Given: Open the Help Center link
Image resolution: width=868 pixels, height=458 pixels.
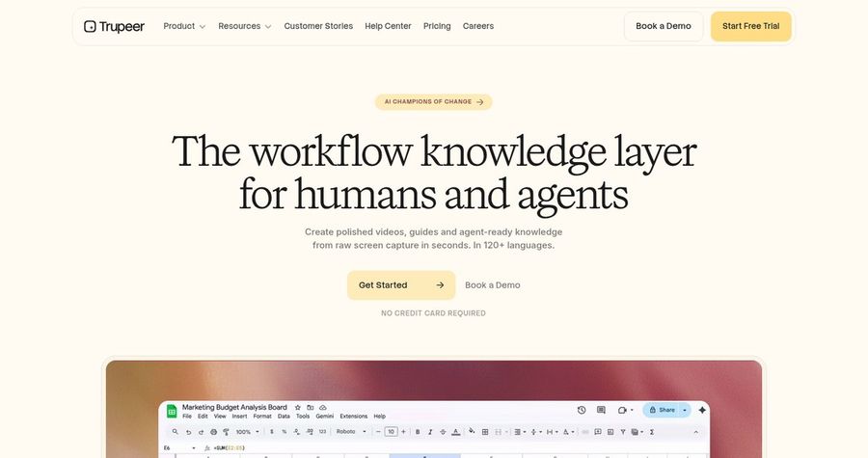Looking at the screenshot, I should 388,26.
